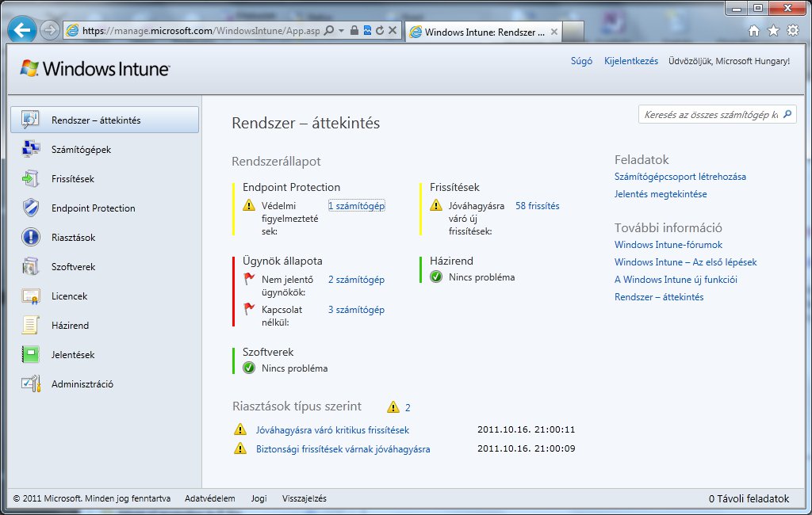Click the Internet Explorer Home icon
812x515 pixels.
point(754,31)
